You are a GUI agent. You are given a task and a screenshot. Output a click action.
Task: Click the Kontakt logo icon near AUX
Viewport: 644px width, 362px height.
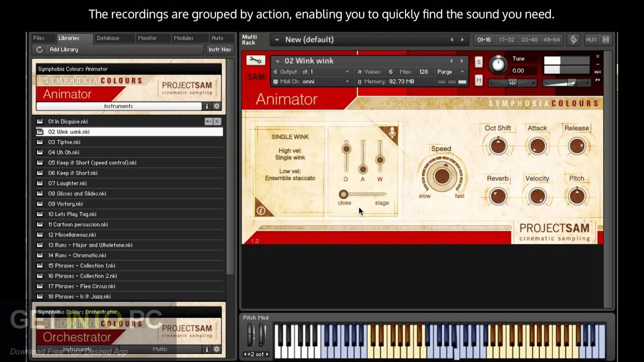(574, 40)
